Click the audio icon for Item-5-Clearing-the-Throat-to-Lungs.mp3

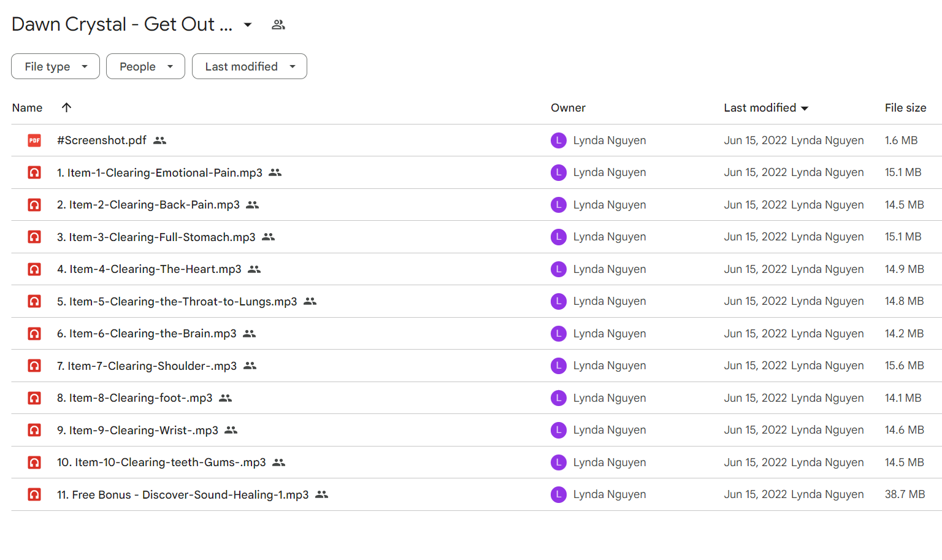(x=34, y=301)
